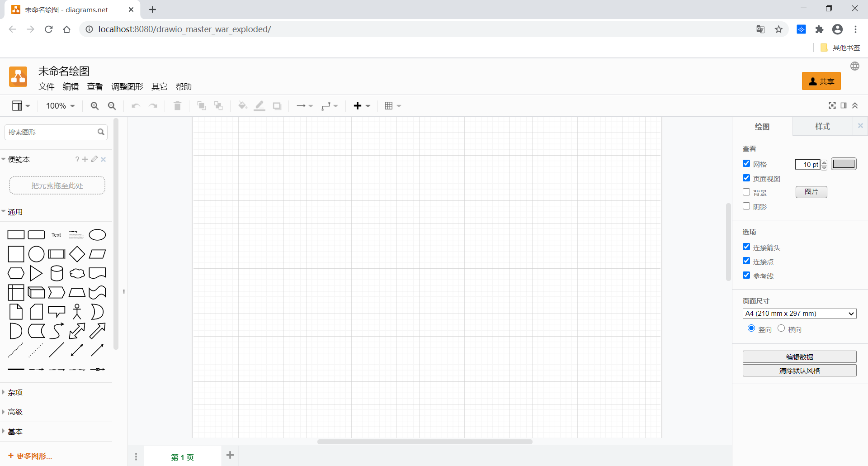
Task: Open the Insert (+) dropdown in the toolbar
Action: (361, 105)
